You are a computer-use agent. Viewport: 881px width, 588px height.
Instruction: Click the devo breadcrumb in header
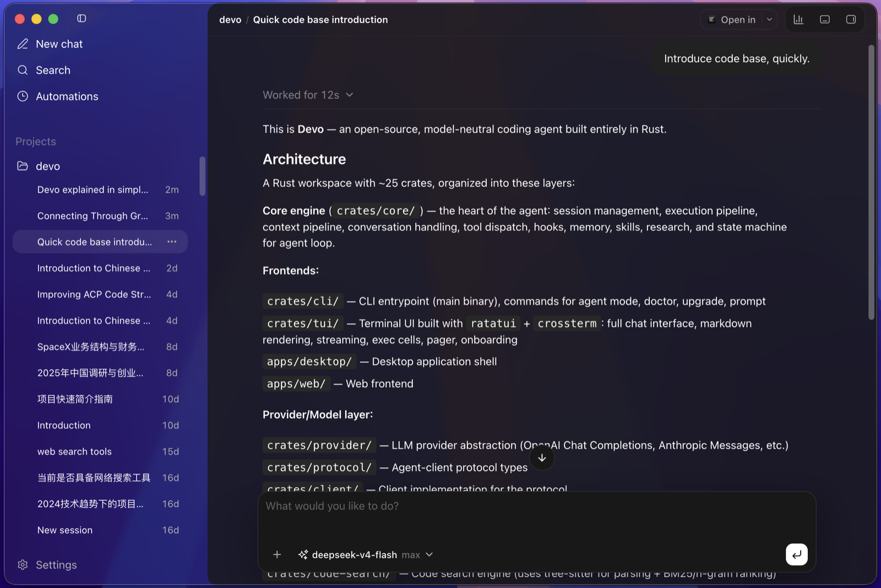[230, 20]
